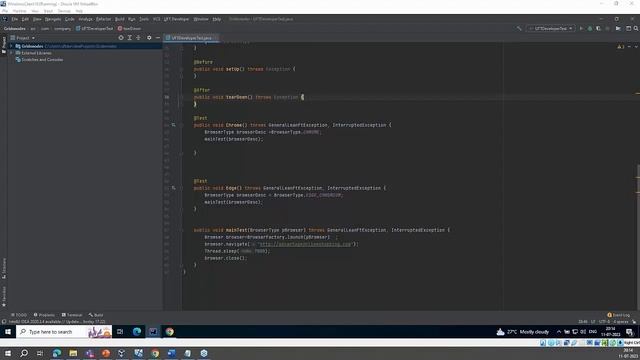Open Microsoft Edge in guest taskbar

click(137, 331)
